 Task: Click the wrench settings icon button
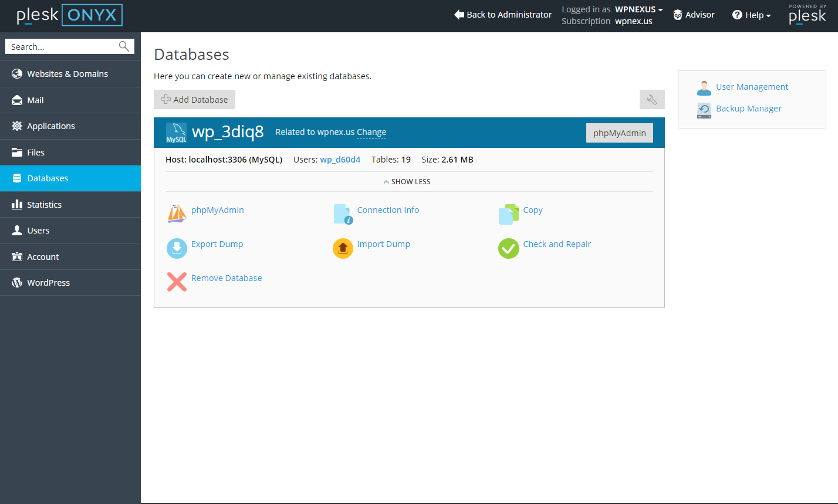click(652, 100)
